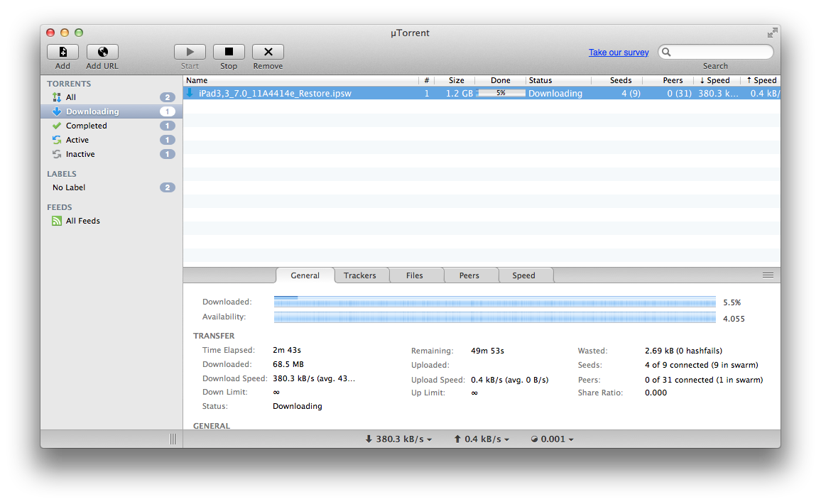
Task: Open the Take our survey link
Action: tap(619, 53)
